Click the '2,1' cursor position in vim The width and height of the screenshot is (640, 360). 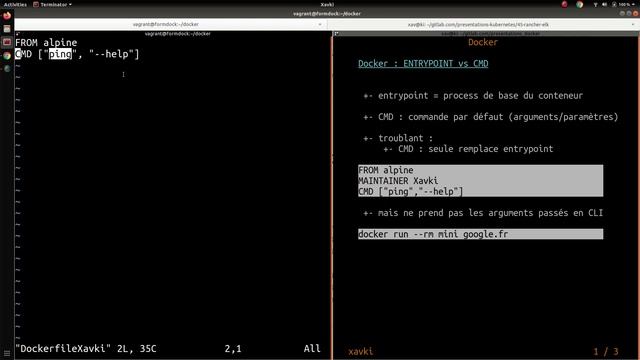(233, 349)
